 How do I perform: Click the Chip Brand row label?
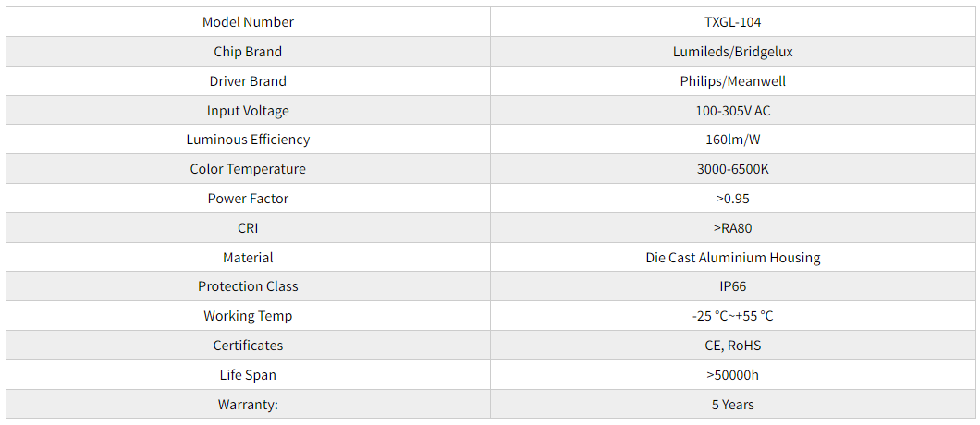(248, 51)
